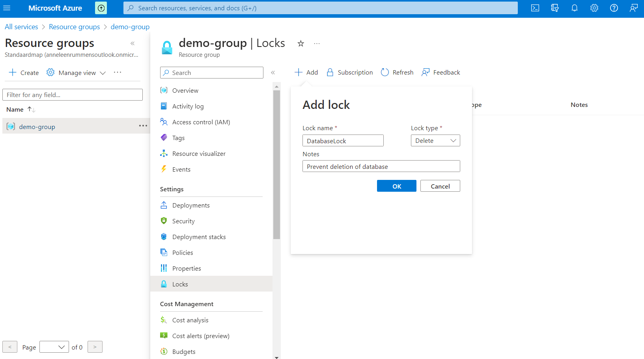Click the Add lock toolbar button
This screenshot has height=359, width=644.
[306, 72]
